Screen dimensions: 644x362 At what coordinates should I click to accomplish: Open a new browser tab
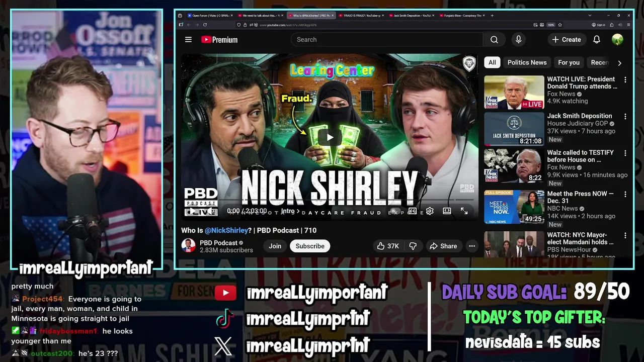[x=492, y=16]
